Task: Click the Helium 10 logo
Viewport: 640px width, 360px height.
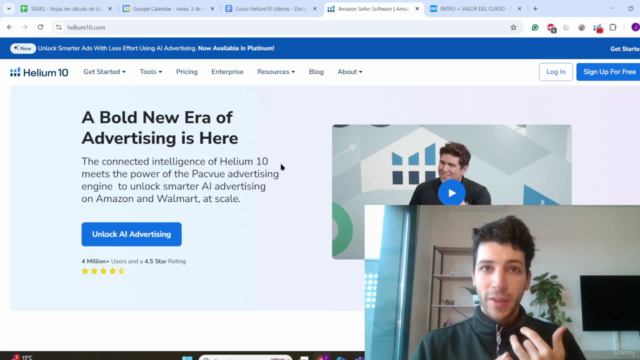Action: (x=39, y=72)
